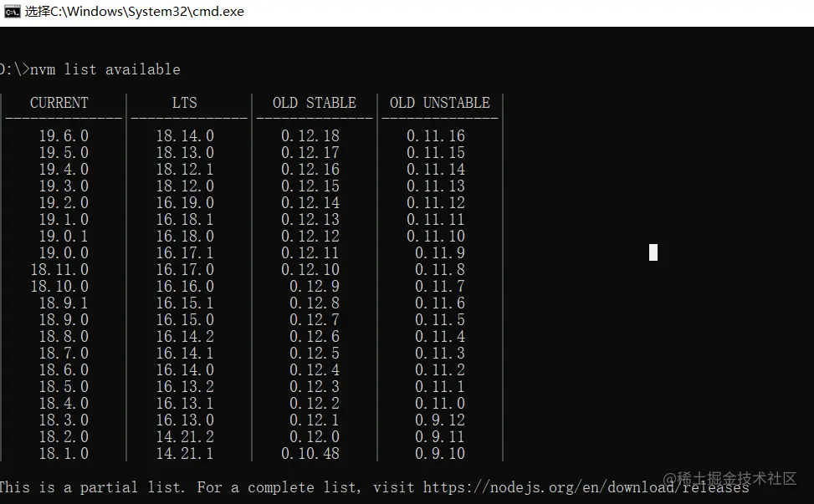This screenshot has height=504, width=814.
Task: Click LTS version 16.14.2
Action: (x=185, y=337)
